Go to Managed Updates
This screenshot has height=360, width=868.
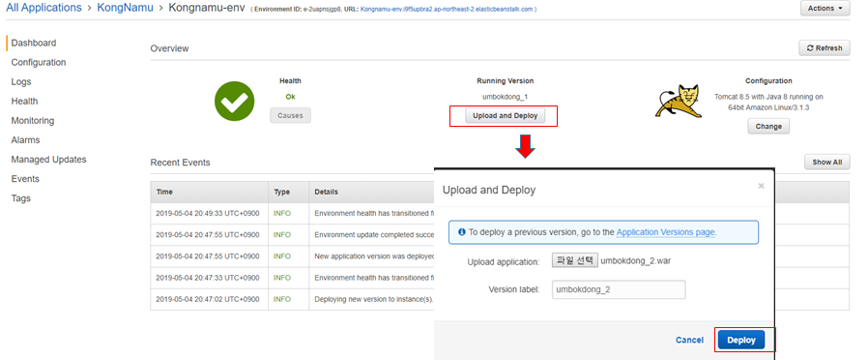click(x=48, y=159)
